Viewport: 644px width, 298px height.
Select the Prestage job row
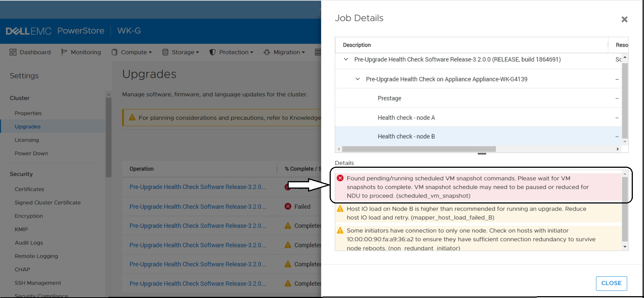(x=478, y=98)
